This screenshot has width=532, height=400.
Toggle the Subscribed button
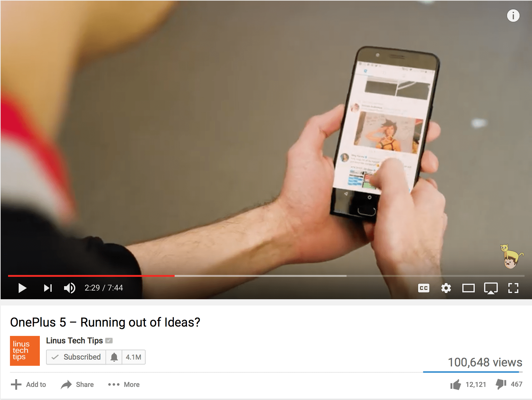click(76, 357)
